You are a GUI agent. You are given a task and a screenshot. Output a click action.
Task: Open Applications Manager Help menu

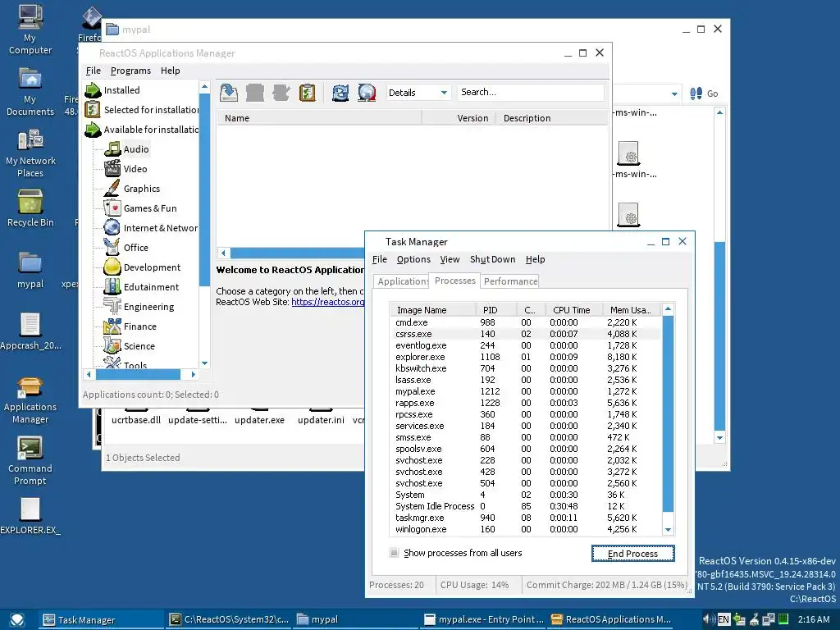171,71
